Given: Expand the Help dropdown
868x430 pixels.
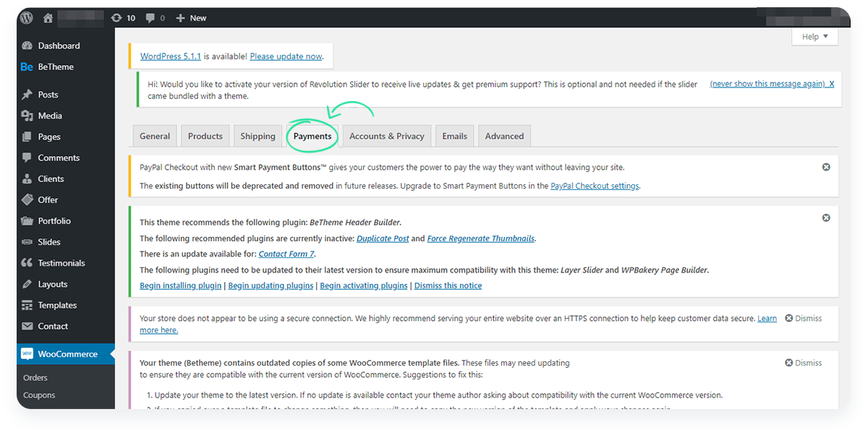Looking at the screenshot, I should (814, 37).
